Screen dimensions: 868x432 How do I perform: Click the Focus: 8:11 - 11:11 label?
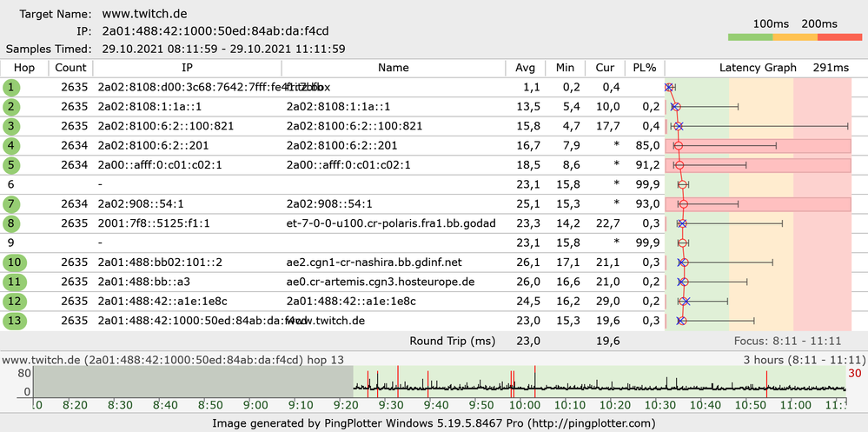[x=787, y=342]
